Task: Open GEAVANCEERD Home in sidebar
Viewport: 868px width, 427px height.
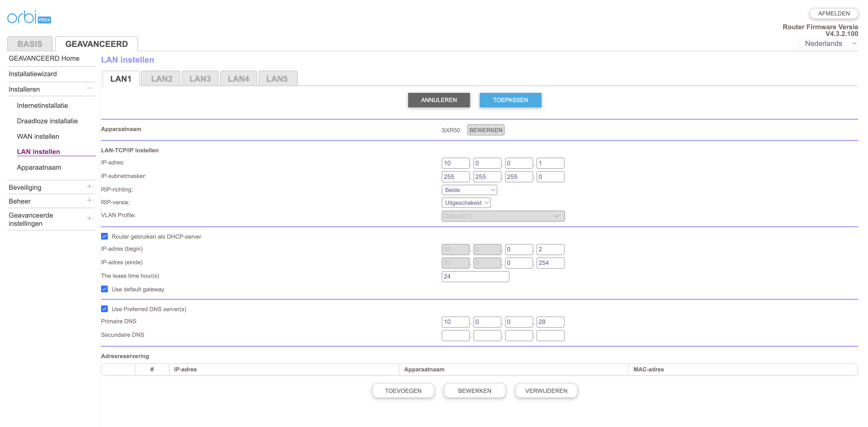Action: coord(44,58)
